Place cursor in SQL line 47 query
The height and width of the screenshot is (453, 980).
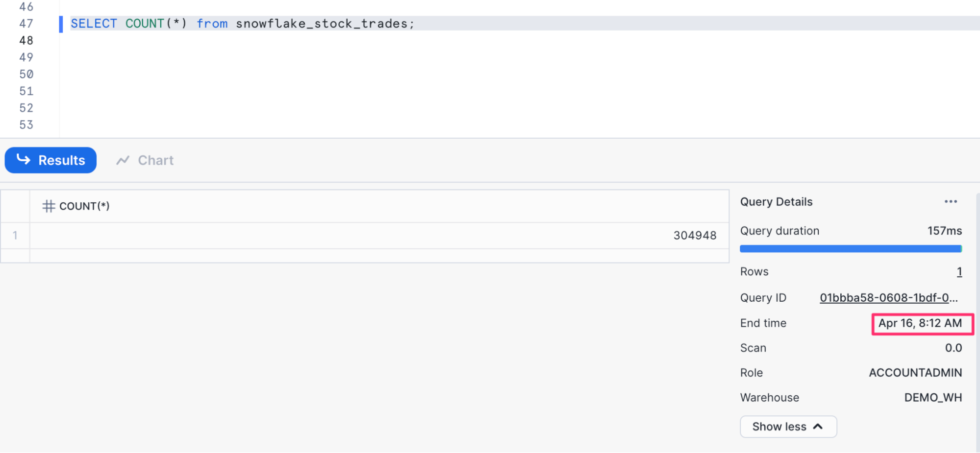click(242, 24)
